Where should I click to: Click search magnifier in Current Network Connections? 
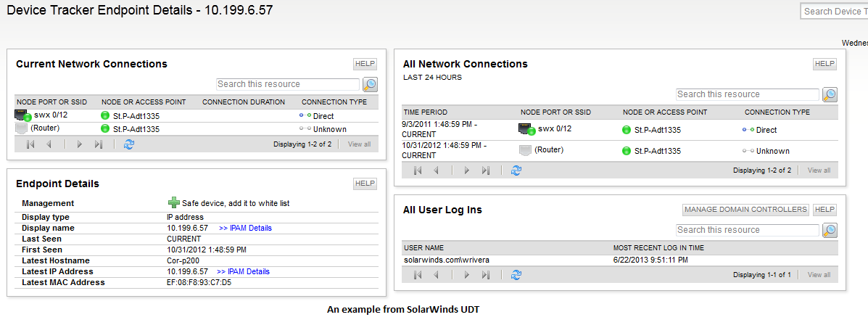click(x=370, y=84)
